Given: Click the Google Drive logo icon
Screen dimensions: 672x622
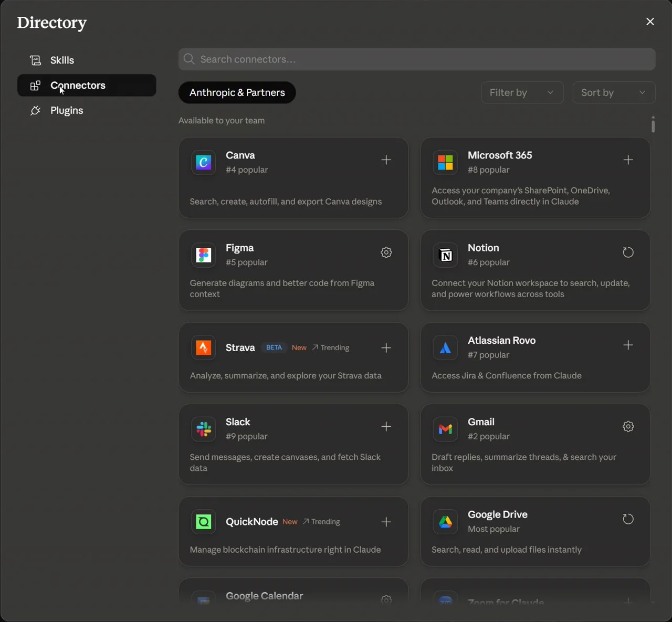Looking at the screenshot, I should point(445,521).
